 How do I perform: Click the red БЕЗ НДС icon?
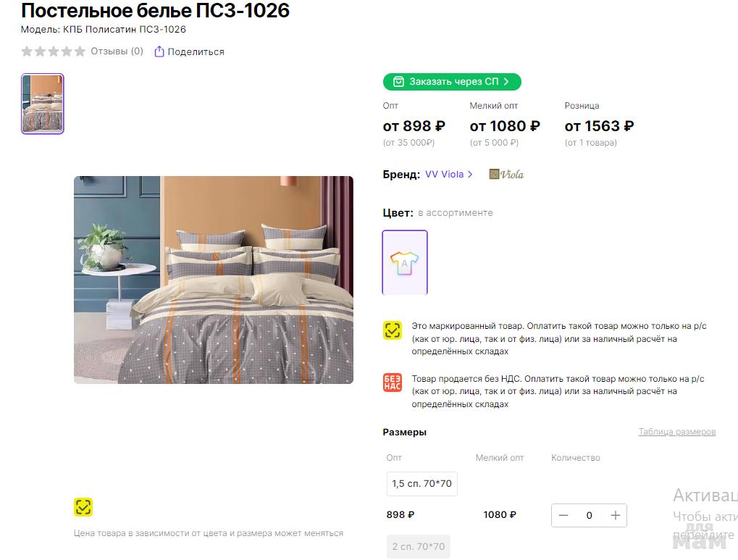pos(392,383)
